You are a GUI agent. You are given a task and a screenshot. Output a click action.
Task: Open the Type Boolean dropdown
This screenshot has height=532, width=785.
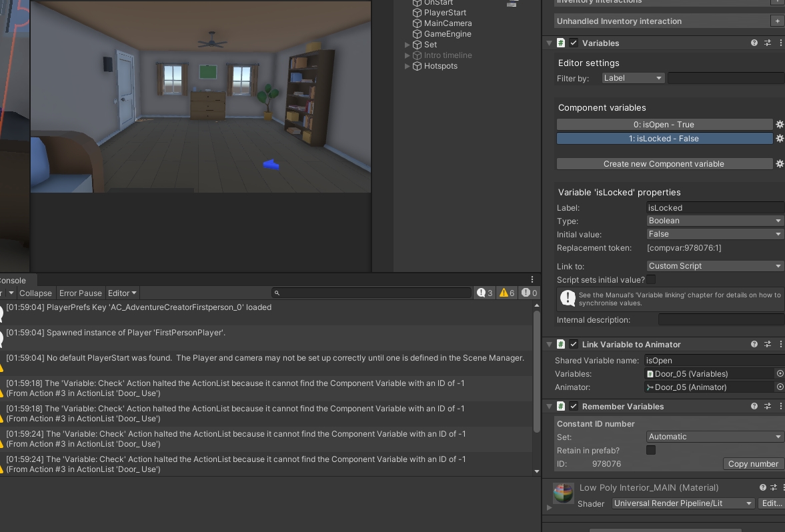click(715, 221)
